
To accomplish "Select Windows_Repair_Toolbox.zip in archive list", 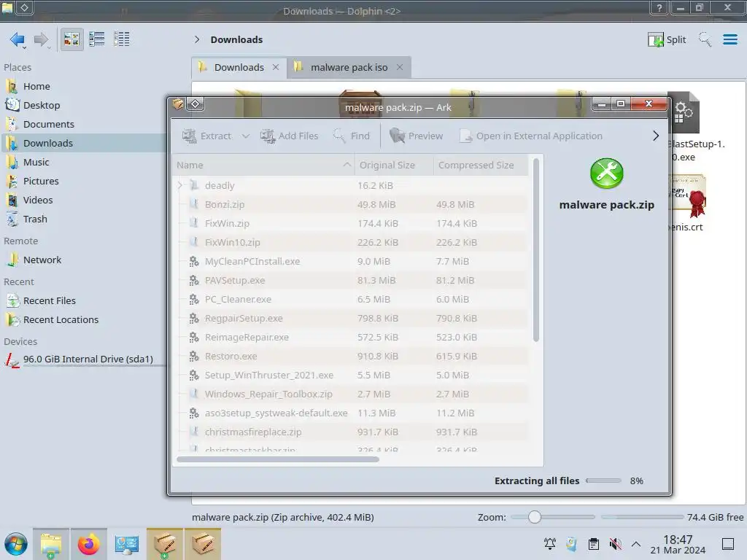I will [351, 394].
